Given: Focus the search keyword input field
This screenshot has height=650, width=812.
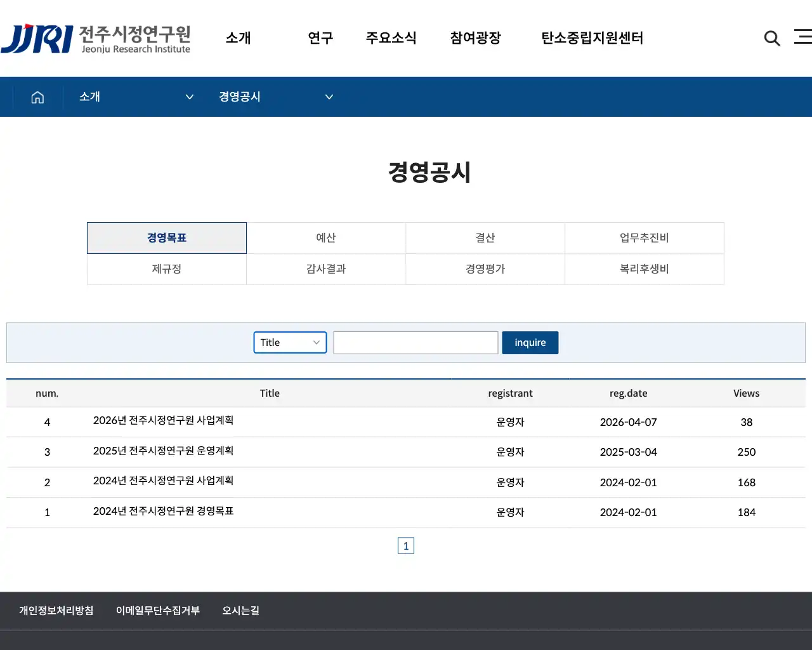Looking at the screenshot, I should point(416,343).
